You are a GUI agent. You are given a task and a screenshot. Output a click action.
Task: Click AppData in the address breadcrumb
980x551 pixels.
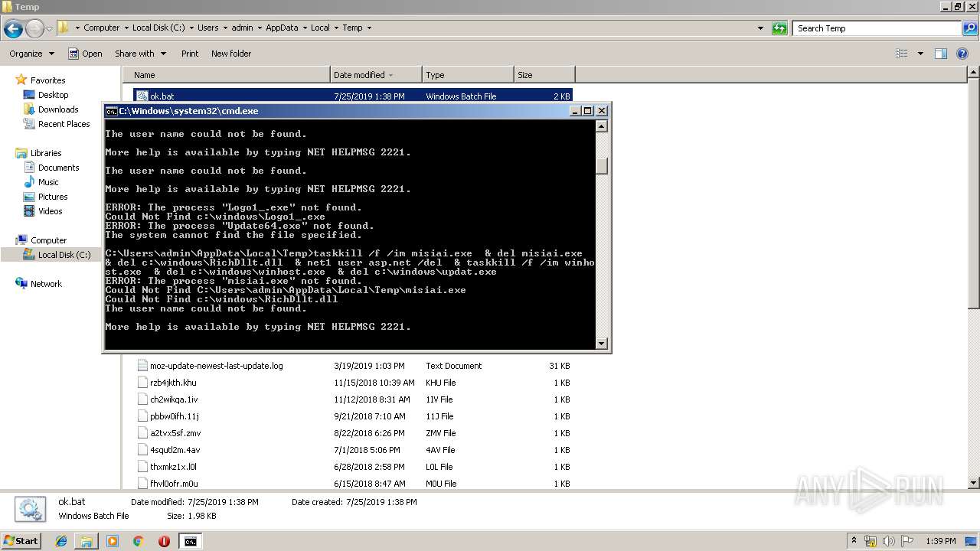pyautogui.click(x=282, y=28)
